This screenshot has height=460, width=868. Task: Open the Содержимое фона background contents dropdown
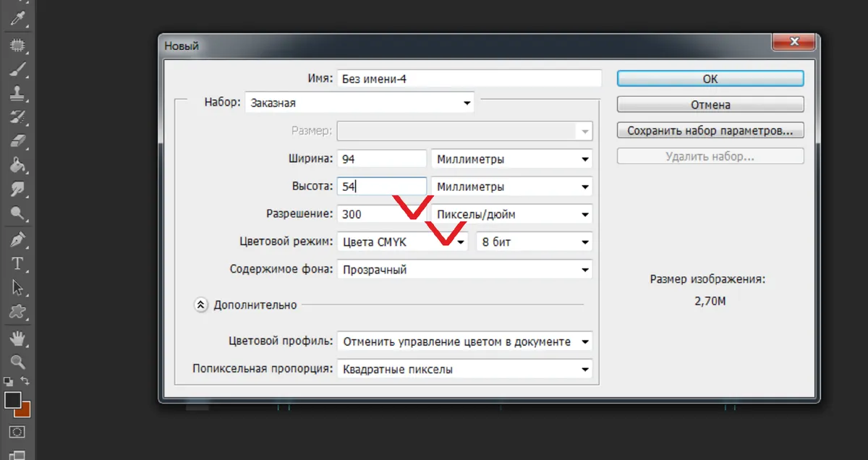(464, 270)
